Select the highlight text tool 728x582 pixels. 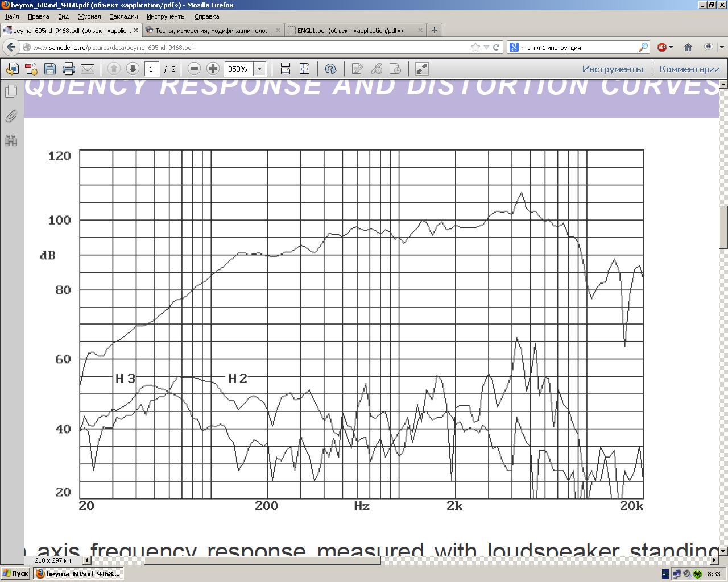[376, 69]
